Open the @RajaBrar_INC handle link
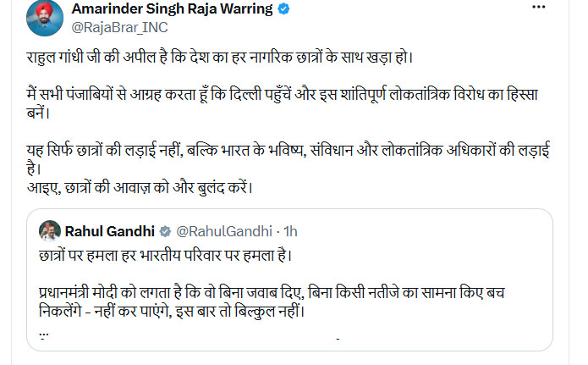Image resolution: width=588 pixels, height=365 pixels. 119,27
